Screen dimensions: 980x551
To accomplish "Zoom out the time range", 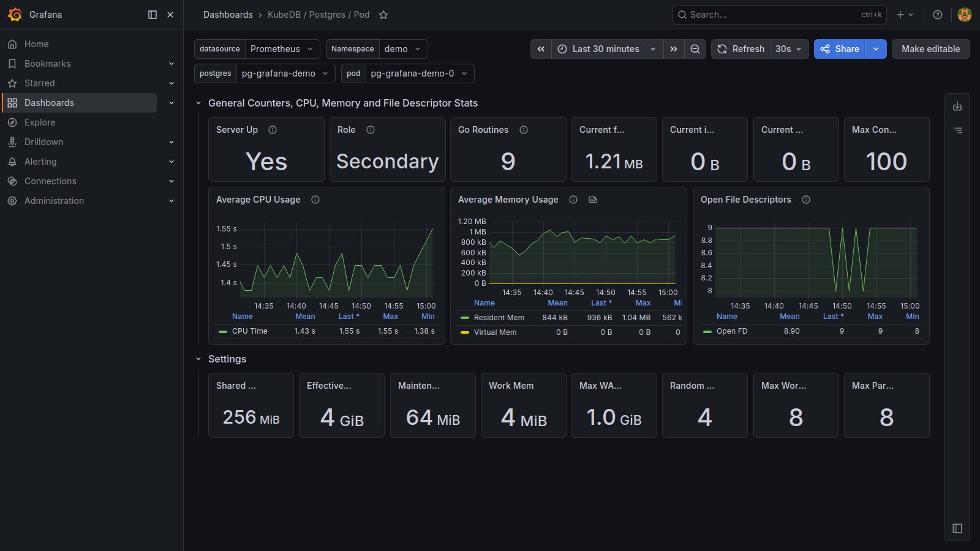I will [x=695, y=49].
